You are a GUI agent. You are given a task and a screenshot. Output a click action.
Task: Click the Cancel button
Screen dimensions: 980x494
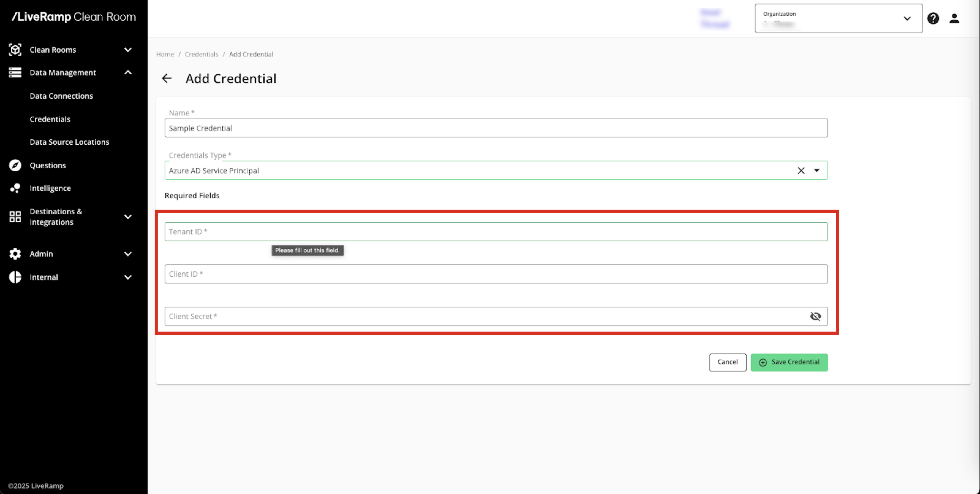pyautogui.click(x=727, y=362)
